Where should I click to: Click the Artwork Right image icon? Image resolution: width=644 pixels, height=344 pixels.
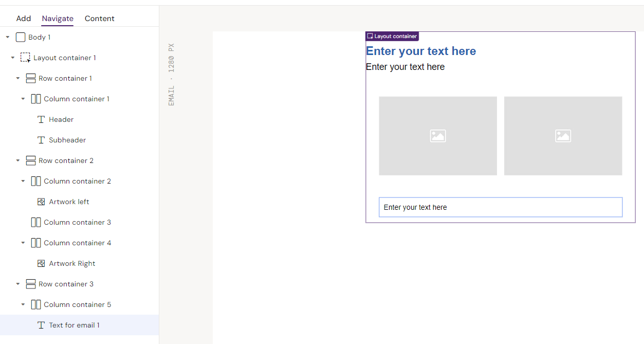pos(41,263)
